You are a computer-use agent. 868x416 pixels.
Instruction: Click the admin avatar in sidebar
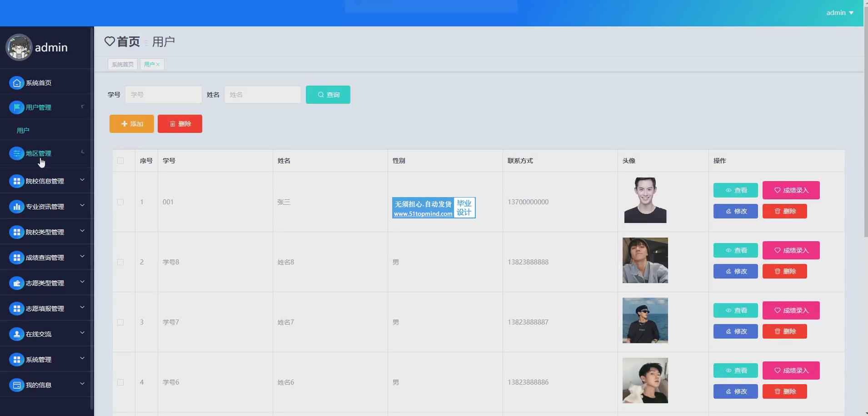(x=19, y=47)
